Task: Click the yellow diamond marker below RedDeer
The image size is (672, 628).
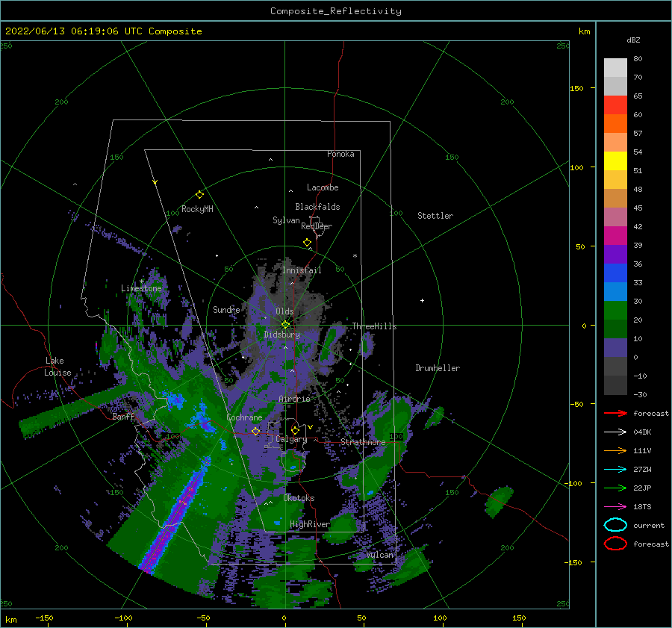Action: coord(307,243)
